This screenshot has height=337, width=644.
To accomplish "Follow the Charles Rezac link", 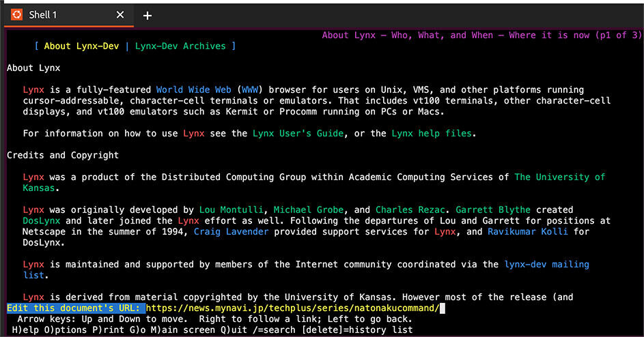I will coord(410,209).
